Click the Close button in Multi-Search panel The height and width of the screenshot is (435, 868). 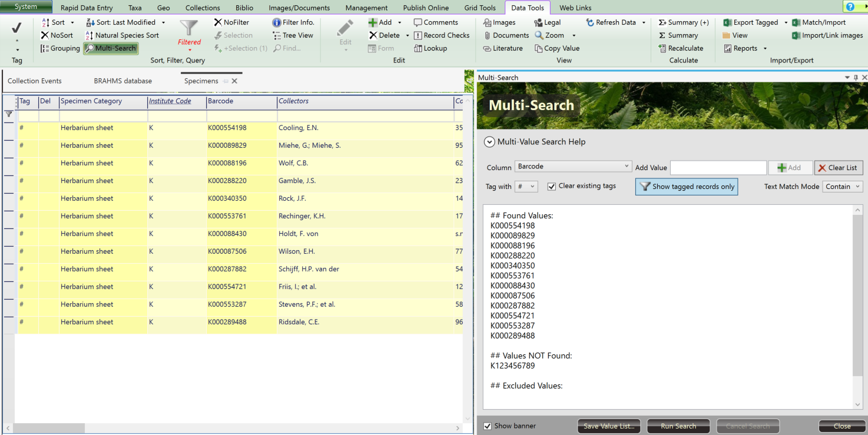842,426
